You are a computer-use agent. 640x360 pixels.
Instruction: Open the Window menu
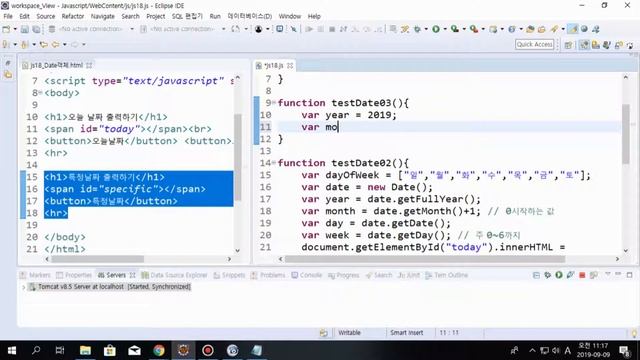pos(289,16)
